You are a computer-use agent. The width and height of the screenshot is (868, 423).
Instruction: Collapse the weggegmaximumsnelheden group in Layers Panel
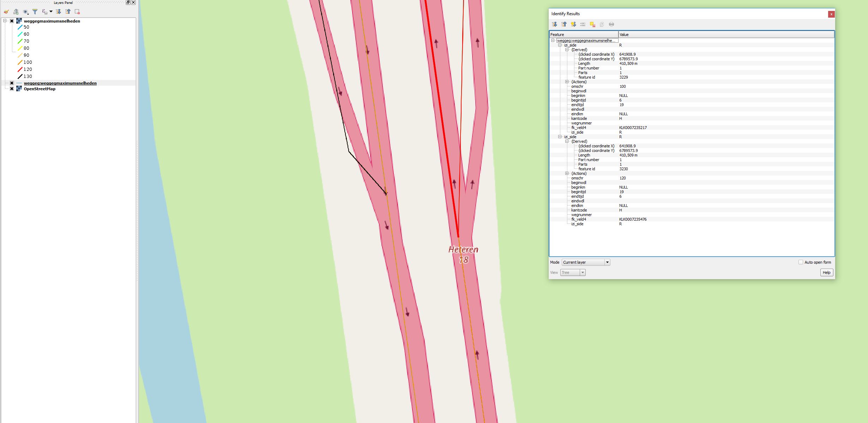(5, 21)
